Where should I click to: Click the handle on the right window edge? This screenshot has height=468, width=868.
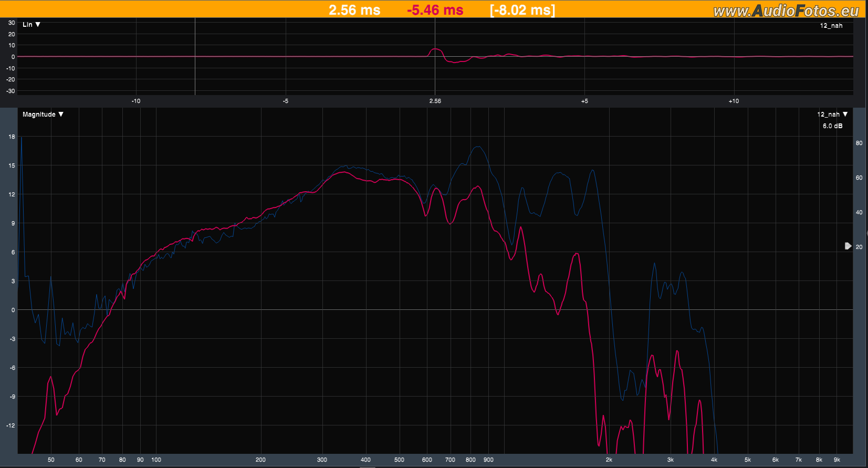[x=866, y=233]
